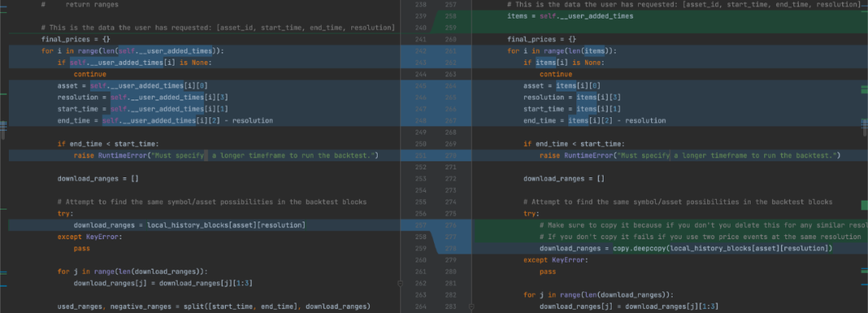Jump to the green change stripe beside 'asset = items[i][0]'

tap(864, 90)
